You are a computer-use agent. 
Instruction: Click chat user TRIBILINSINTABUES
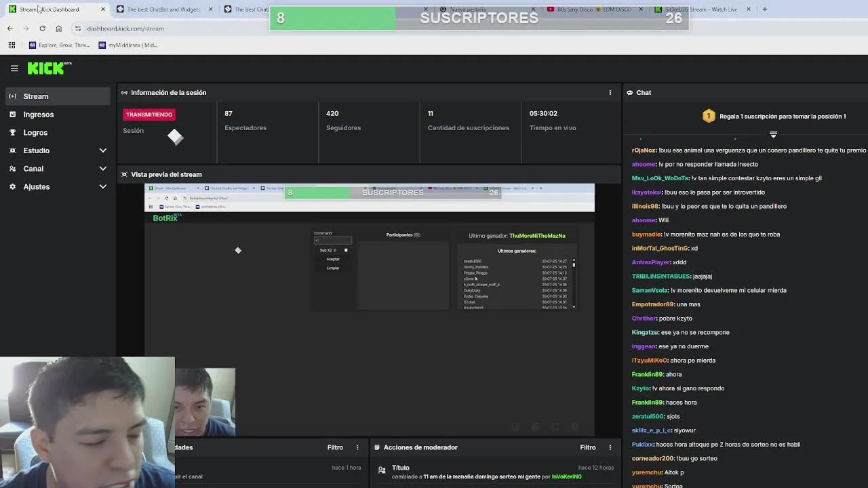pyautogui.click(x=661, y=277)
